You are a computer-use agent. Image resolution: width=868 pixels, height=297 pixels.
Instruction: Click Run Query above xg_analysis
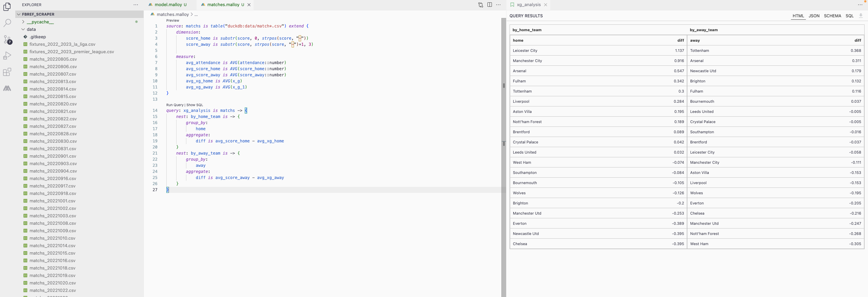point(174,105)
